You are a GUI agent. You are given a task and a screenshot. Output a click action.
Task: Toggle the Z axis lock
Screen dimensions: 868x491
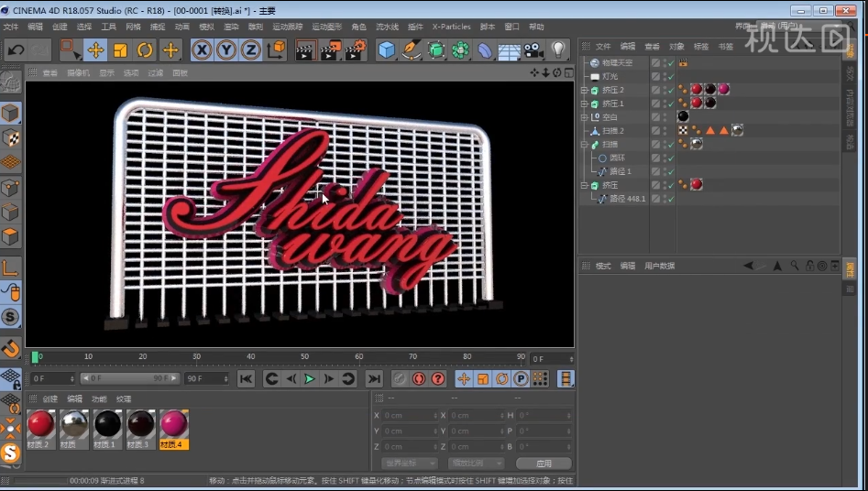pyautogui.click(x=251, y=50)
